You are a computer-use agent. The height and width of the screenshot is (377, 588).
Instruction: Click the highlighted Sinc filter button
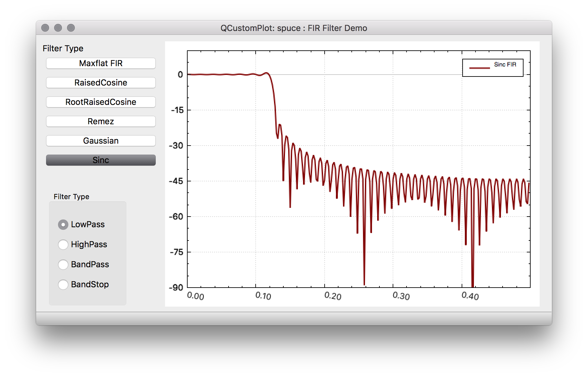pyautogui.click(x=101, y=160)
